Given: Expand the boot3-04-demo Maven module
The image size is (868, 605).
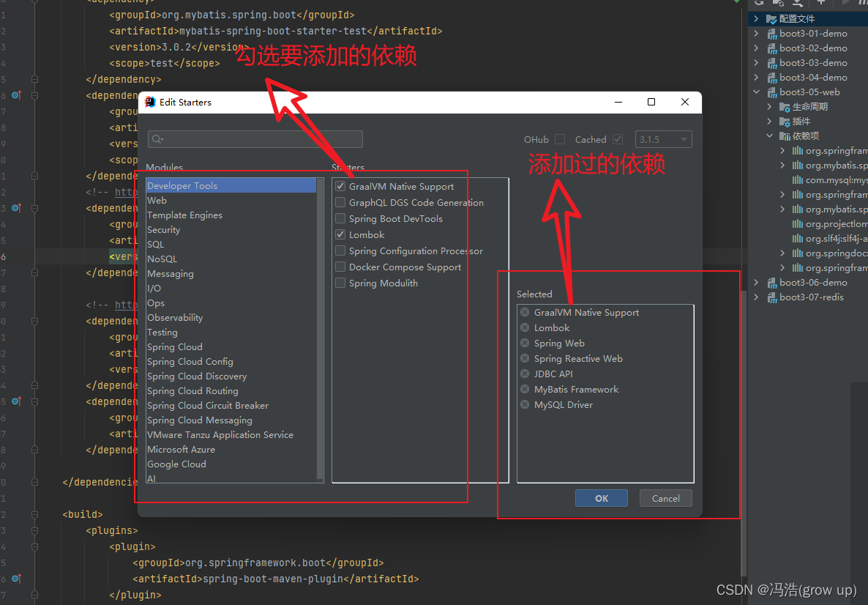Looking at the screenshot, I should pos(756,78).
